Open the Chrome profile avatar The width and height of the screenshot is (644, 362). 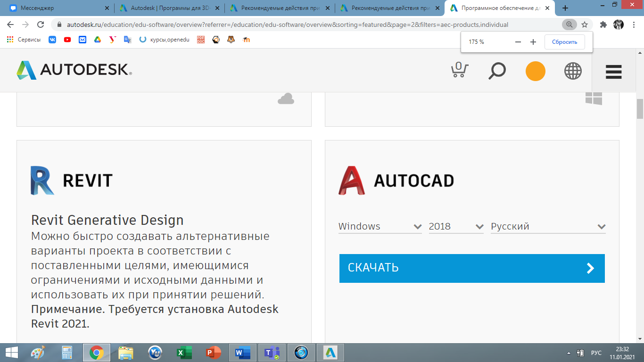tap(619, 25)
